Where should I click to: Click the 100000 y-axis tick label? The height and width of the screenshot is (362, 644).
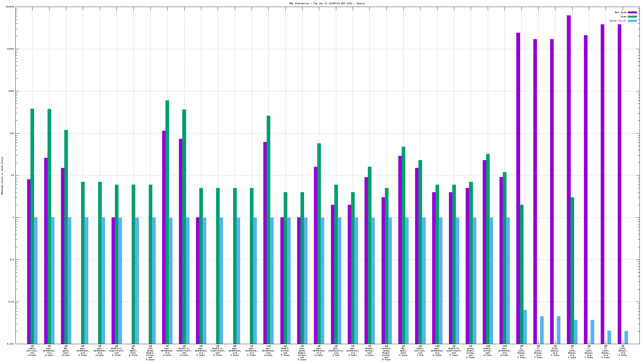(10, 7)
